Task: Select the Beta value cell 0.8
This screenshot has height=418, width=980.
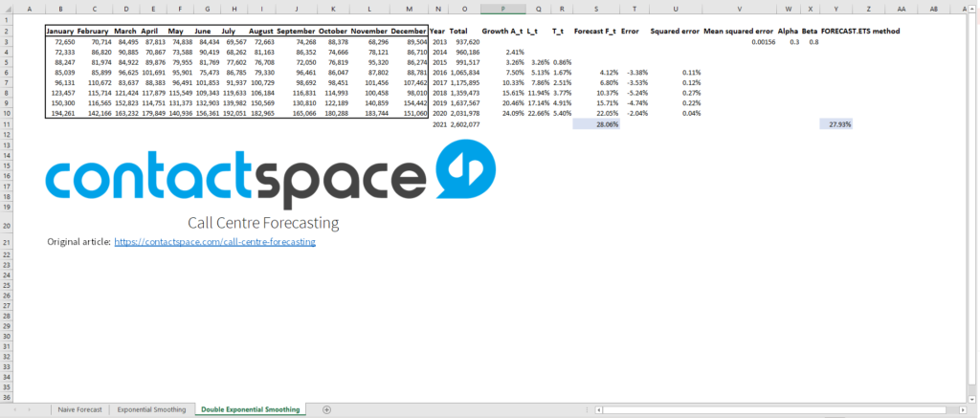Action: pos(810,41)
